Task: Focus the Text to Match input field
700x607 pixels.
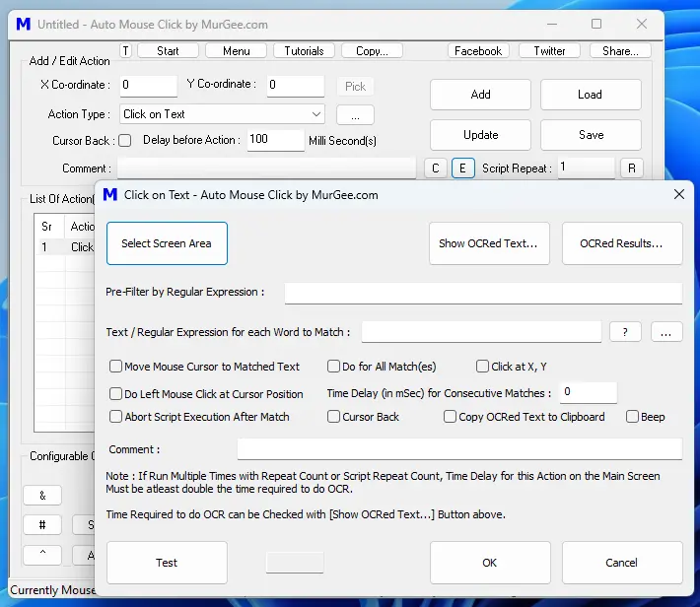Action: click(481, 332)
